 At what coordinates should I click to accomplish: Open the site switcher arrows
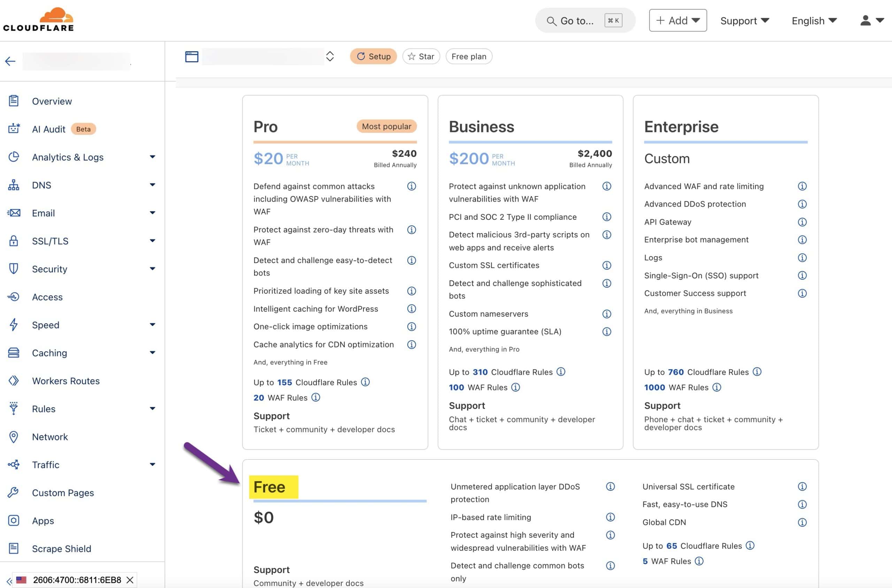(x=330, y=56)
